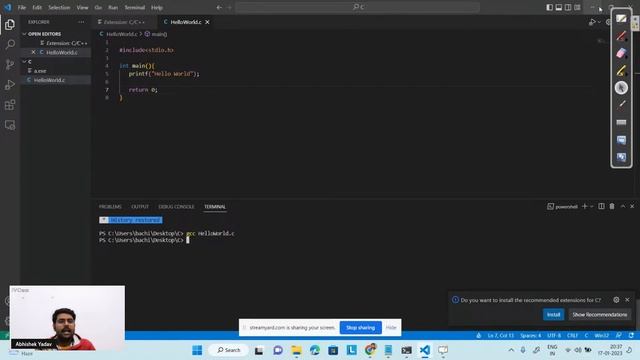Switch to the Problems panel tab

pyautogui.click(x=110, y=207)
